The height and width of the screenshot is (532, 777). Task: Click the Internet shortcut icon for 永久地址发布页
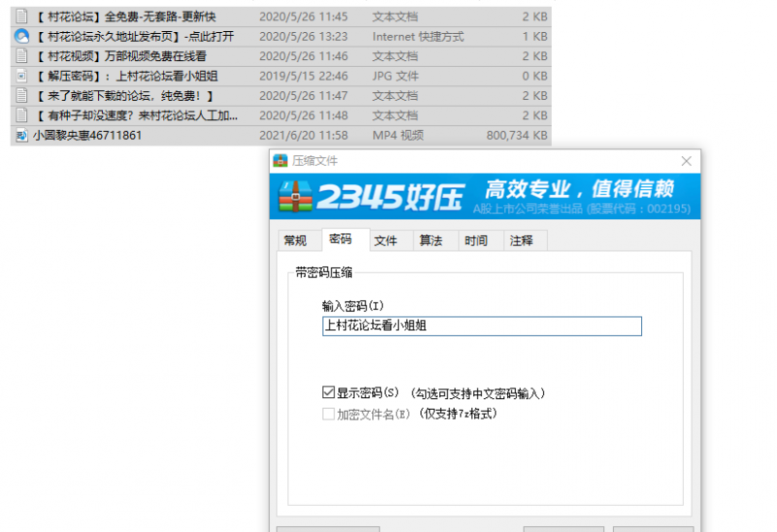(20, 36)
